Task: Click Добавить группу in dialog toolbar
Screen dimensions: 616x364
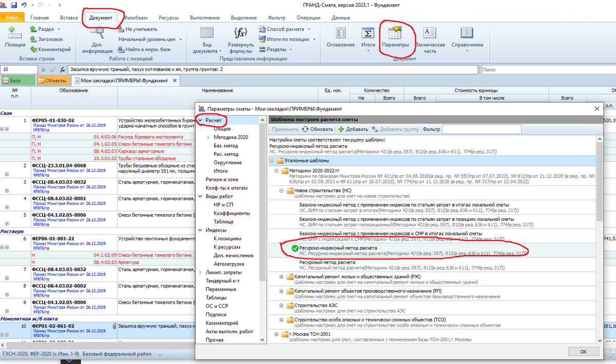Action: pos(396,129)
